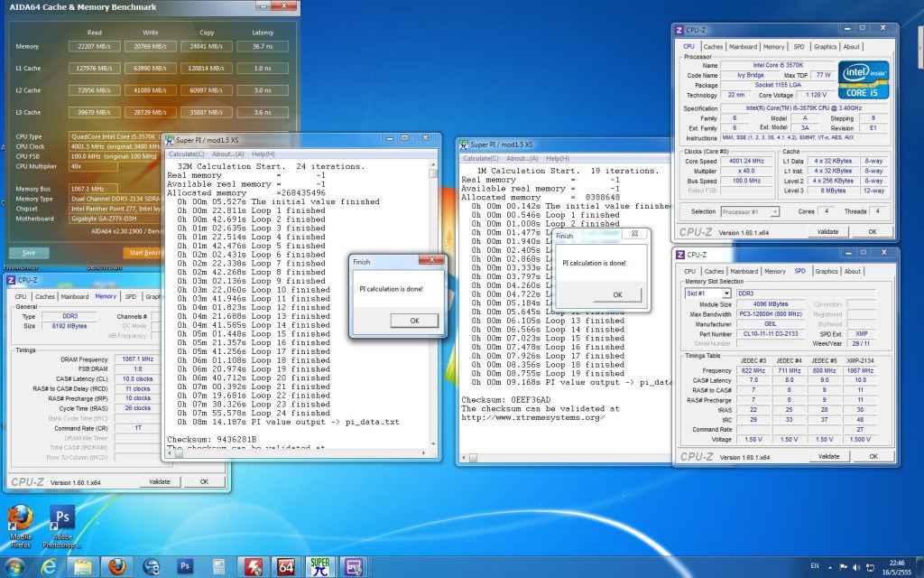Click the scroll-up arrow in the 32M Super PI window
This screenshot has height=578, width=924.
click(x=434, y=165)
